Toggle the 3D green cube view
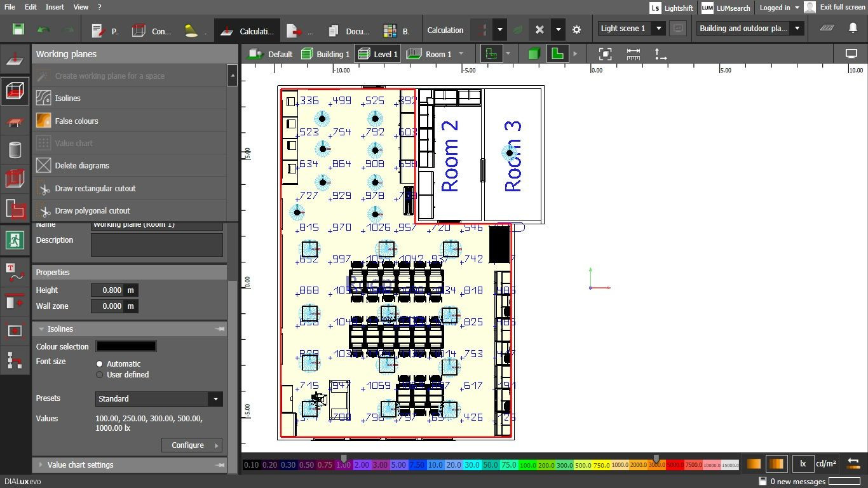This screenshot has height=488, width=868. 534,54
